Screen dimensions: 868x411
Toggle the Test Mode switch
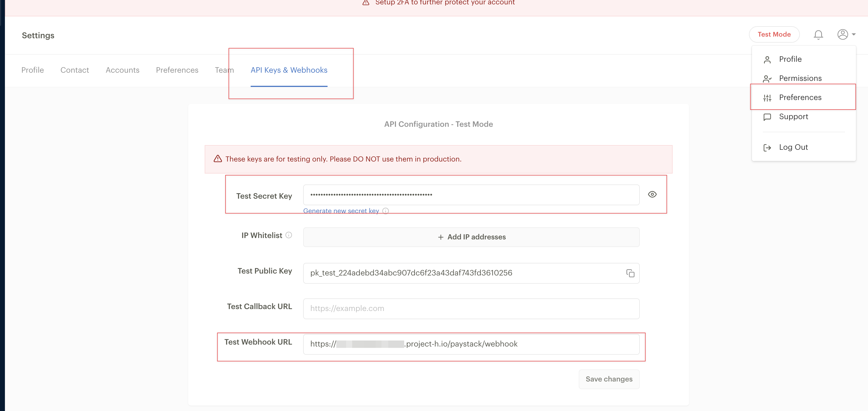774,34
